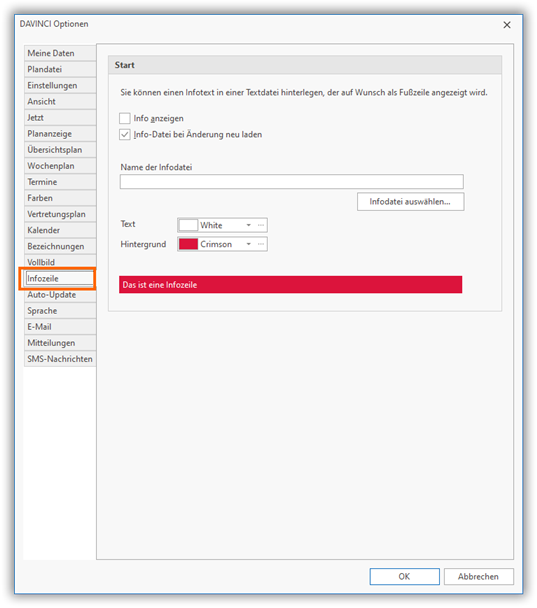Select the Mitteilungen tab
The height and width of the screenshot is (608, 537).
click(x=60, y=343)
